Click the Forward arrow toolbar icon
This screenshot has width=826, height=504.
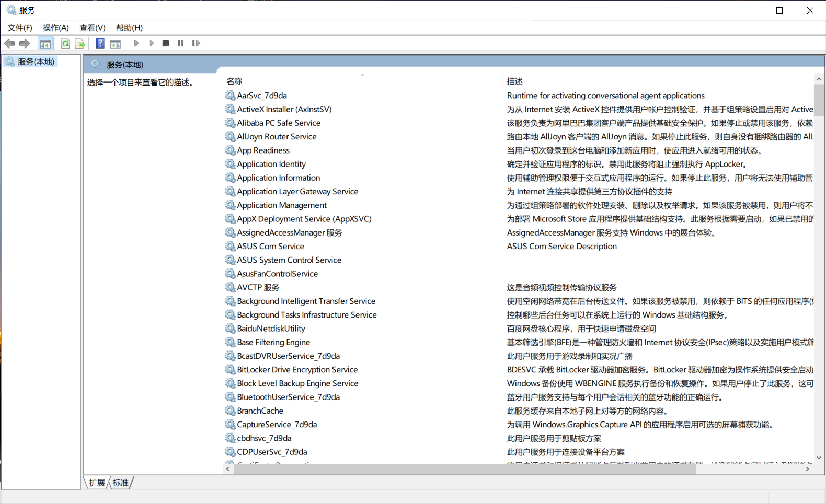tap(25, 43)
